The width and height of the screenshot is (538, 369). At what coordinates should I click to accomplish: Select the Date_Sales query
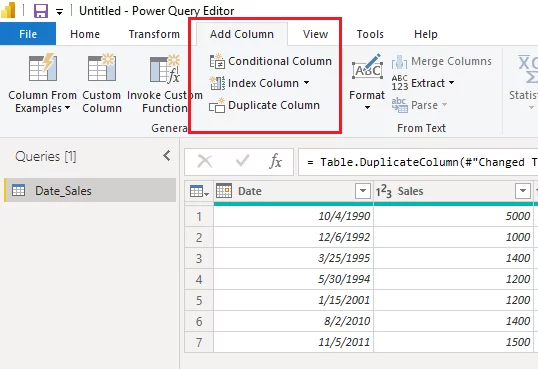[90, 191]
